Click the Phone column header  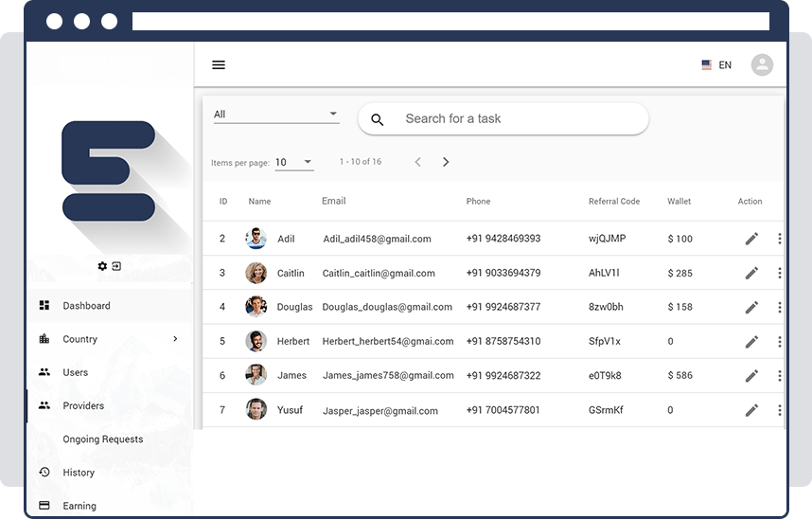478,201
